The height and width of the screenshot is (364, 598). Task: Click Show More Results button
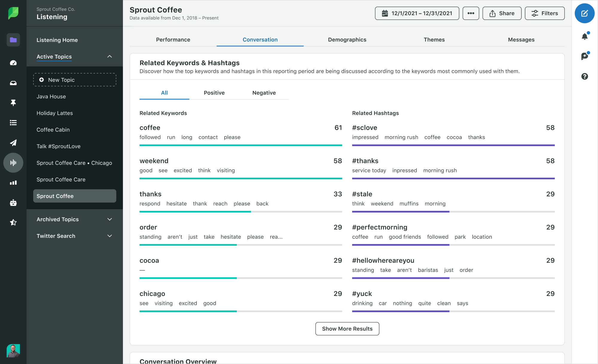347,328
